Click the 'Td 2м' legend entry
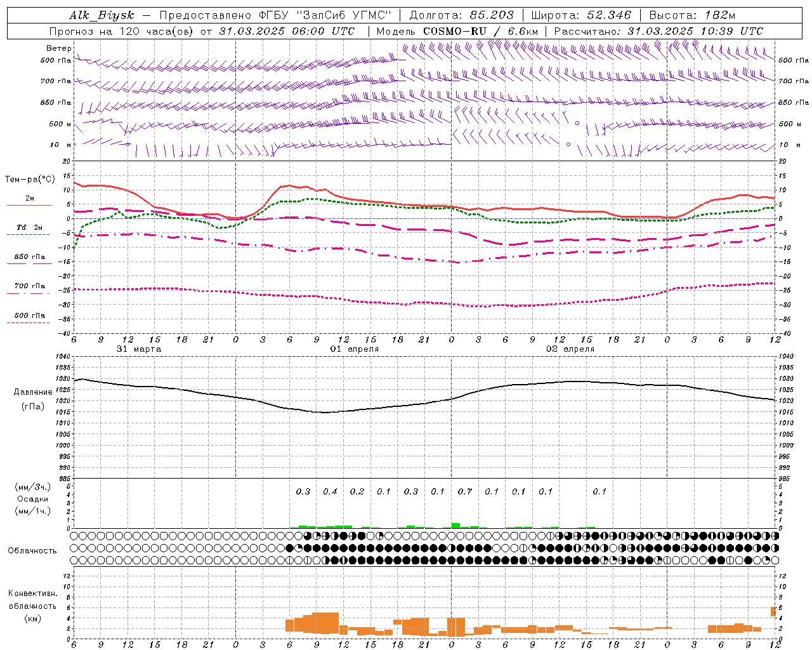812x650 pixels. (30, 227)
